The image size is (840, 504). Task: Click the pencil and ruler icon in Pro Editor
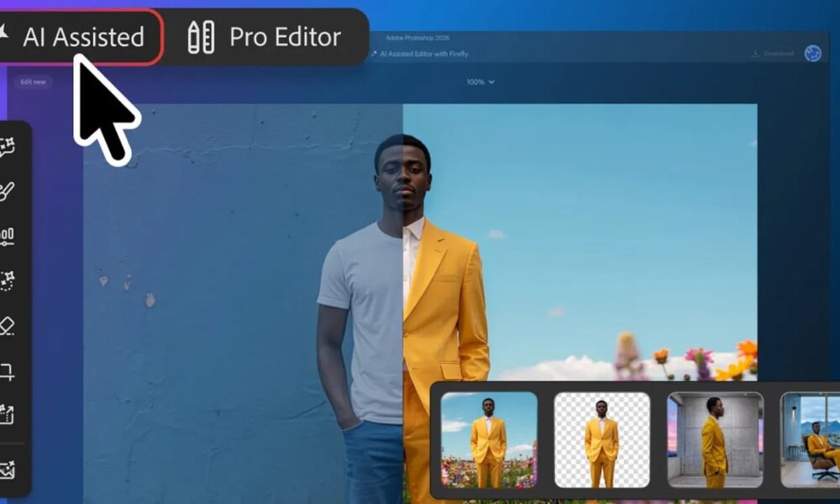point(201,37)
